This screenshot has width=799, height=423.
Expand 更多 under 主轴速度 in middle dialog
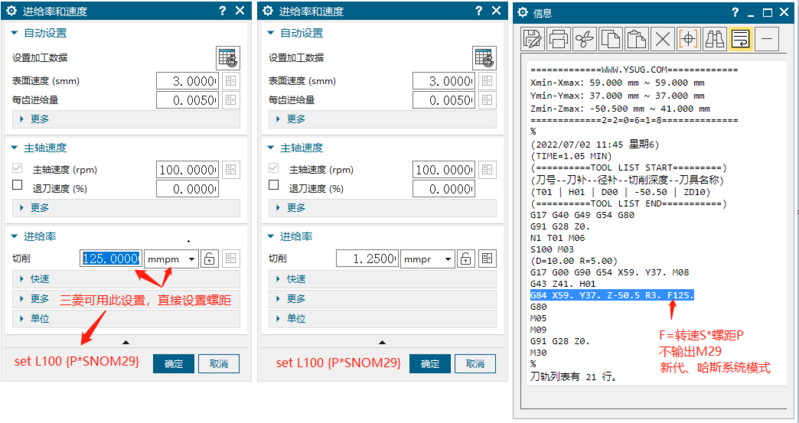click(x=382, y=207)
